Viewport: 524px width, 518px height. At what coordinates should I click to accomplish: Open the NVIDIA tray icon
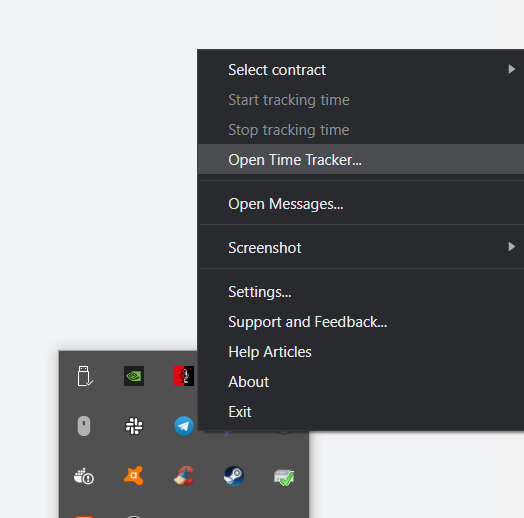pyautogui.click(x=134, y=376)
